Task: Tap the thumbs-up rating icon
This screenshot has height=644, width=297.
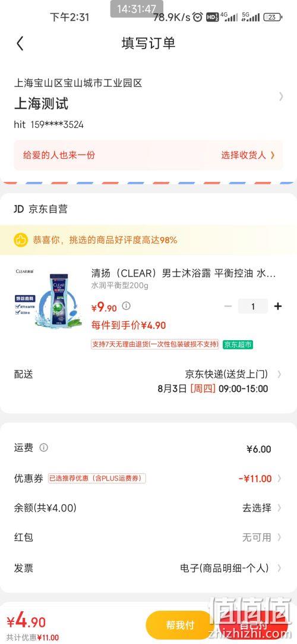Action: (x=21, y=240)
